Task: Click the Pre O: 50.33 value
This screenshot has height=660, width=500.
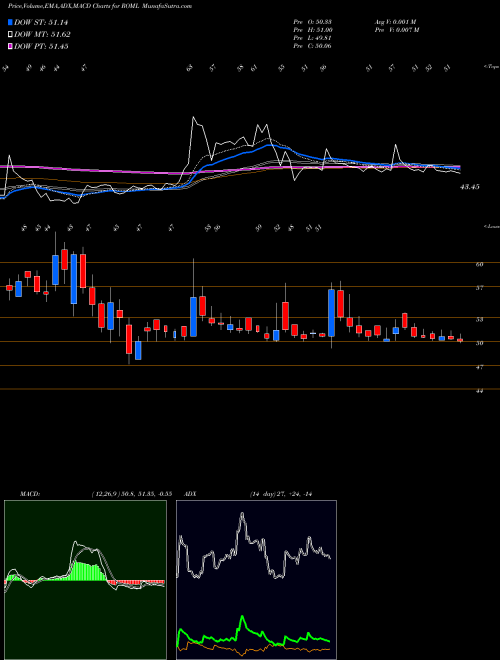Action: tap(313, 22)
